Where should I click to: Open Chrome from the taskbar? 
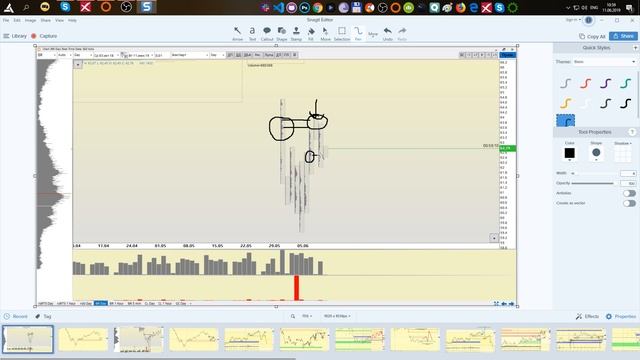click(318, 7)
